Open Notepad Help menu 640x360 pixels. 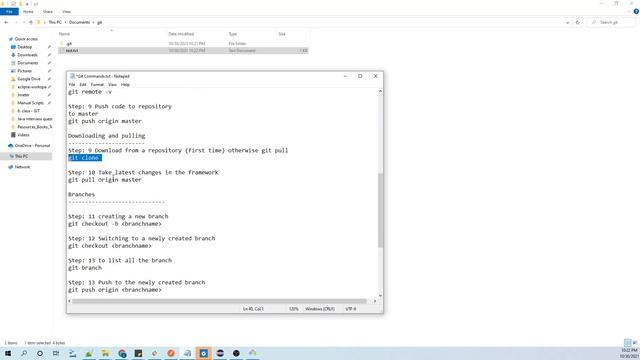click(125, 84)
